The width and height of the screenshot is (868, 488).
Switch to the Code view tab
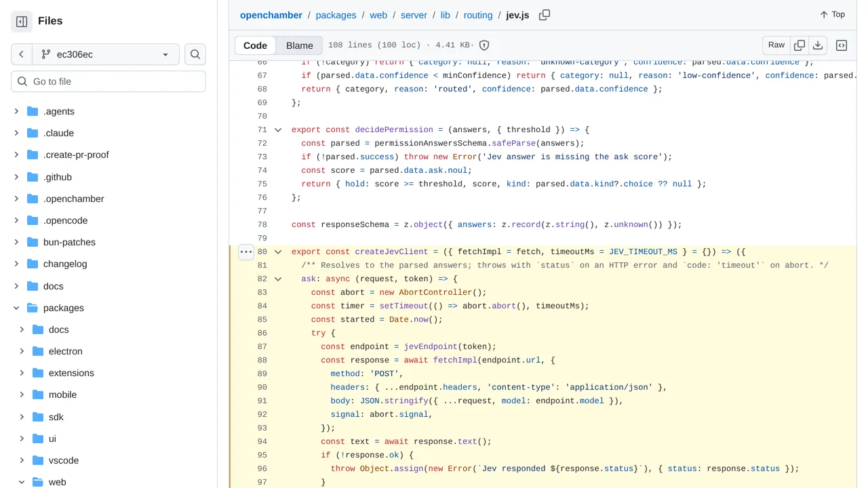coord(255,45)
